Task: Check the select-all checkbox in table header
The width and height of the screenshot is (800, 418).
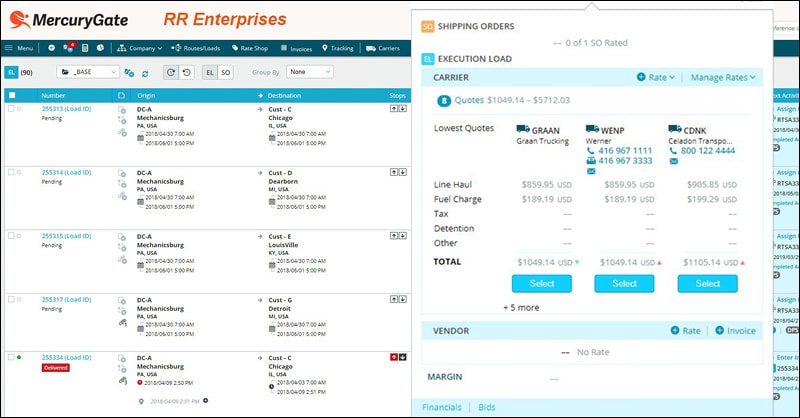Action: click(x=12, y=95)
